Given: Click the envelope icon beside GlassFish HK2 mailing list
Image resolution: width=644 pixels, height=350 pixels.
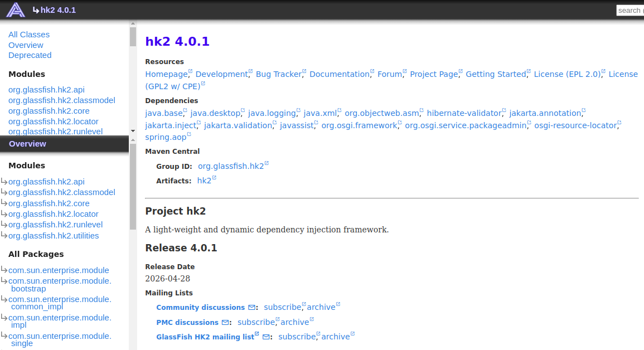Looking at the screenshot, I should (x=266, y=337).
